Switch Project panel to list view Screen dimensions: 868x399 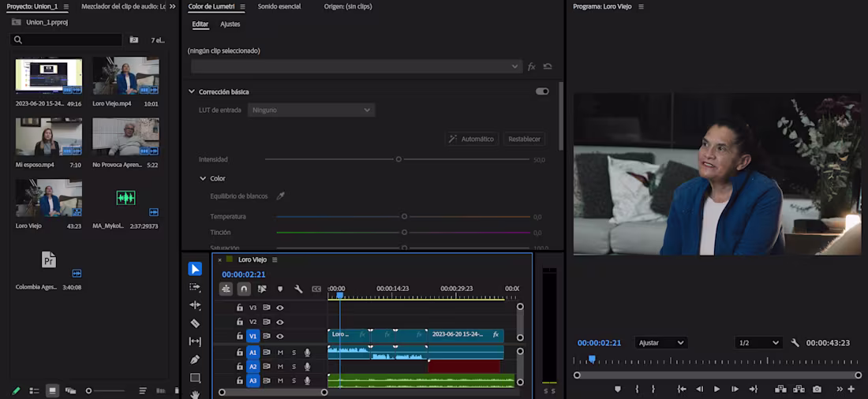coord(34,390)
